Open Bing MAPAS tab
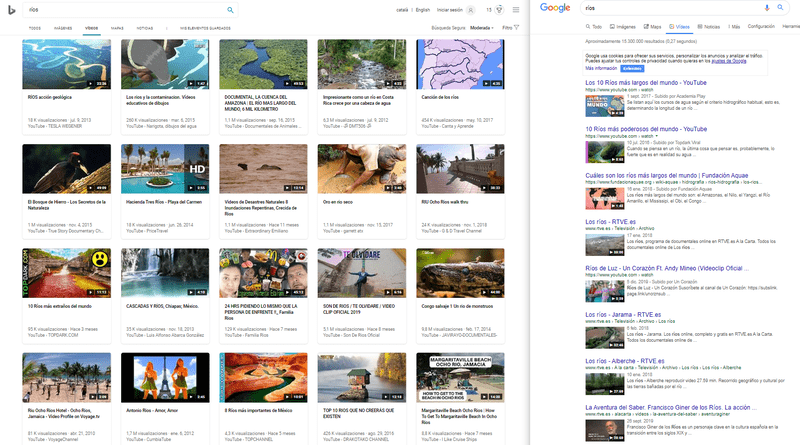800x445 pixels. 118,29
